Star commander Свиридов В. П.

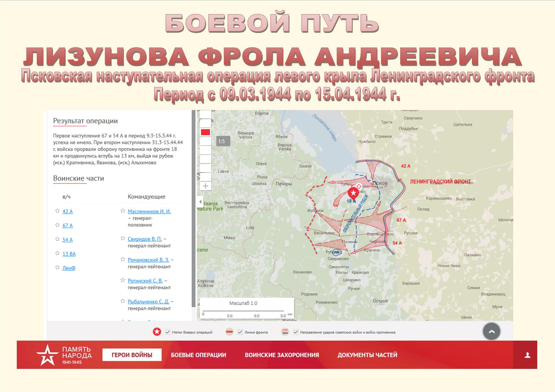123,238
